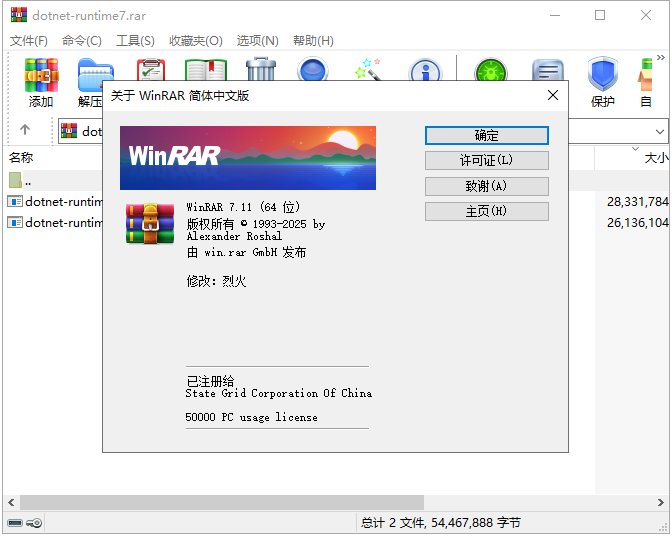The height and width of the screenshot is (536, 672).
Task: Open the 许可证(L) license button
Action: coord(487,161)
